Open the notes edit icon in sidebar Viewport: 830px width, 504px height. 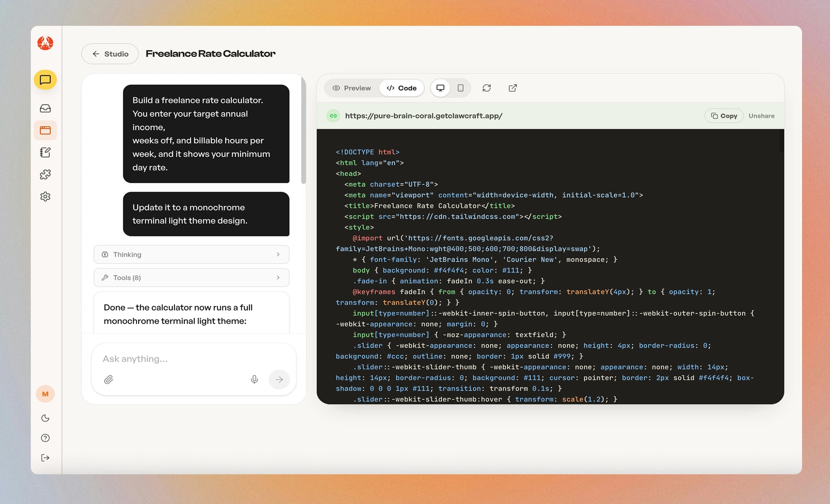point(45,152)
